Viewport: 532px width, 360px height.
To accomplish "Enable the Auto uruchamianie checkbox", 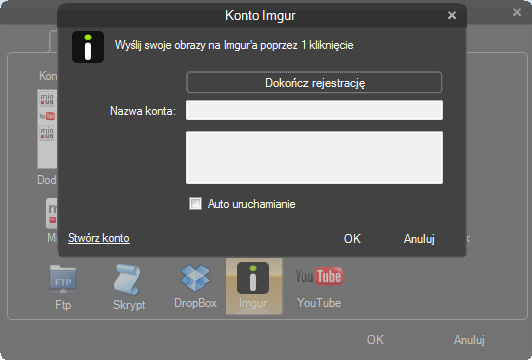I will (x=195, y=204).
